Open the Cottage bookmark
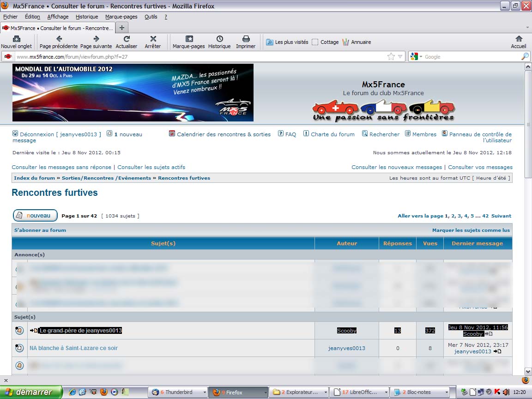The height and width of the screenshot is (399, 532). pyautogui.click(x=325, y=42)
